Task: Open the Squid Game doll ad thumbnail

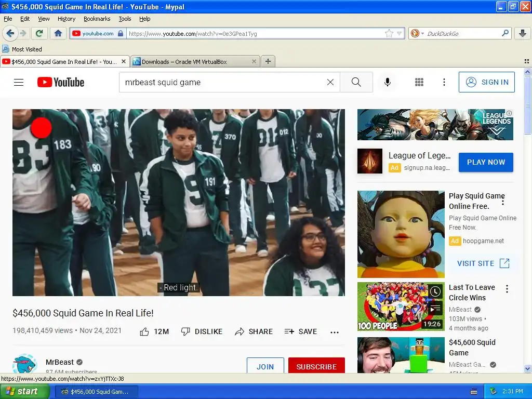Action: (401, 234)
